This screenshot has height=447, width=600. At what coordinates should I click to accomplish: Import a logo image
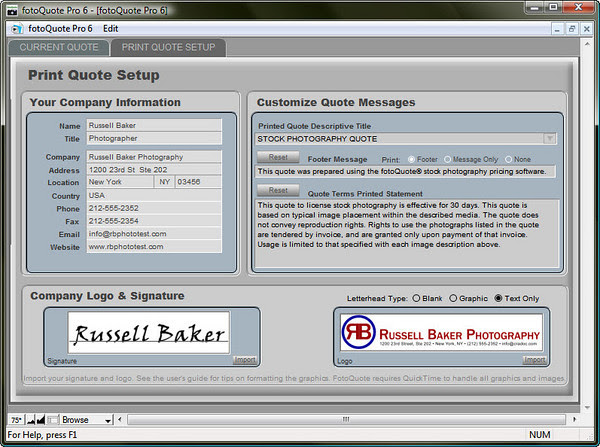point(535,360)
